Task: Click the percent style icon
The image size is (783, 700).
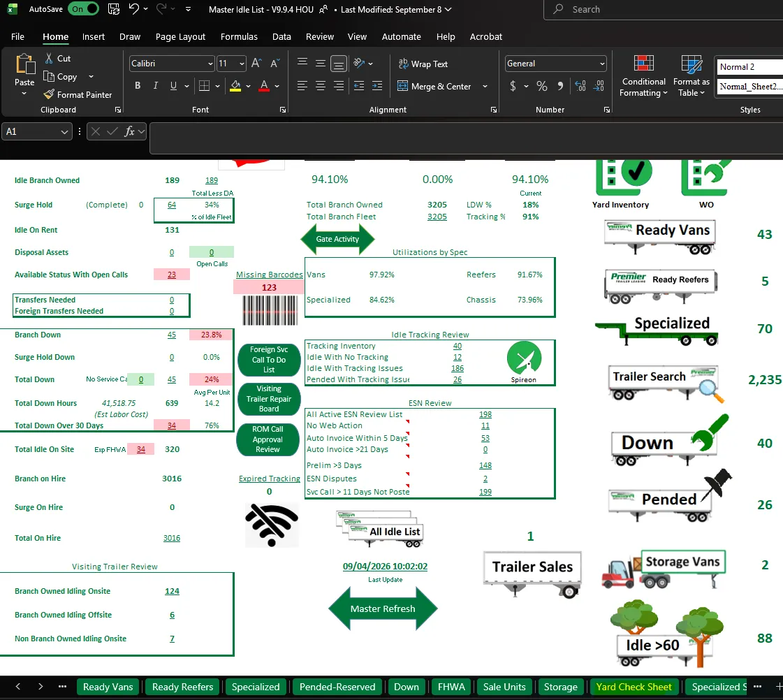Action: [x=542, y=86]
